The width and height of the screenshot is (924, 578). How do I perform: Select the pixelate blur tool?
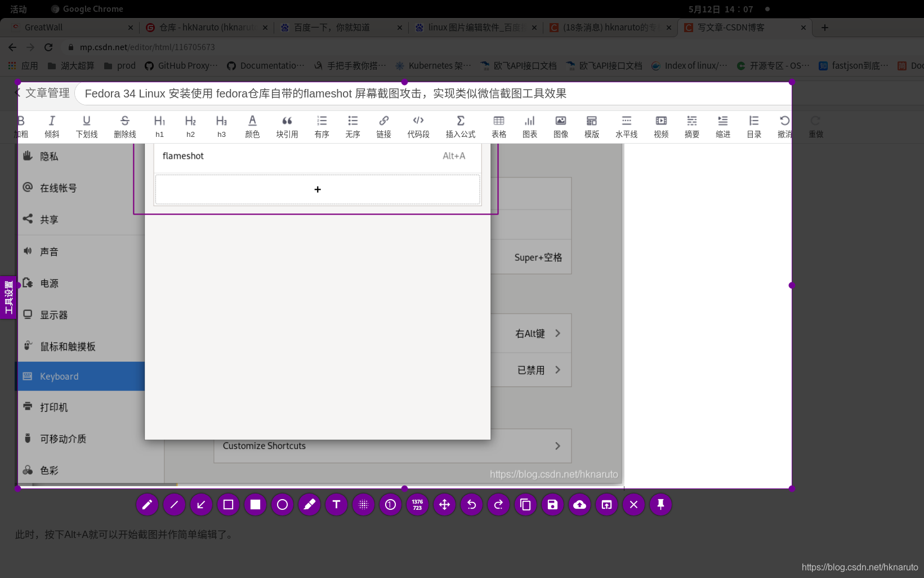tap(363, 505)
